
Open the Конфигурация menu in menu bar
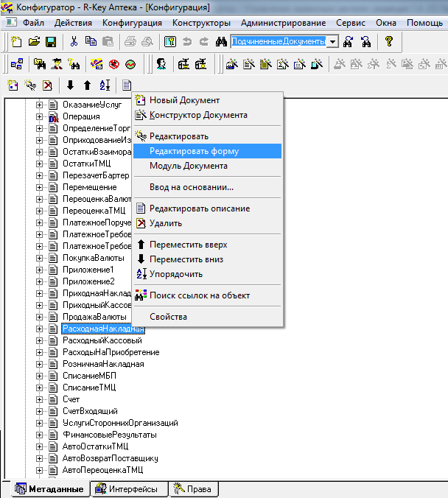pos(132,23)
